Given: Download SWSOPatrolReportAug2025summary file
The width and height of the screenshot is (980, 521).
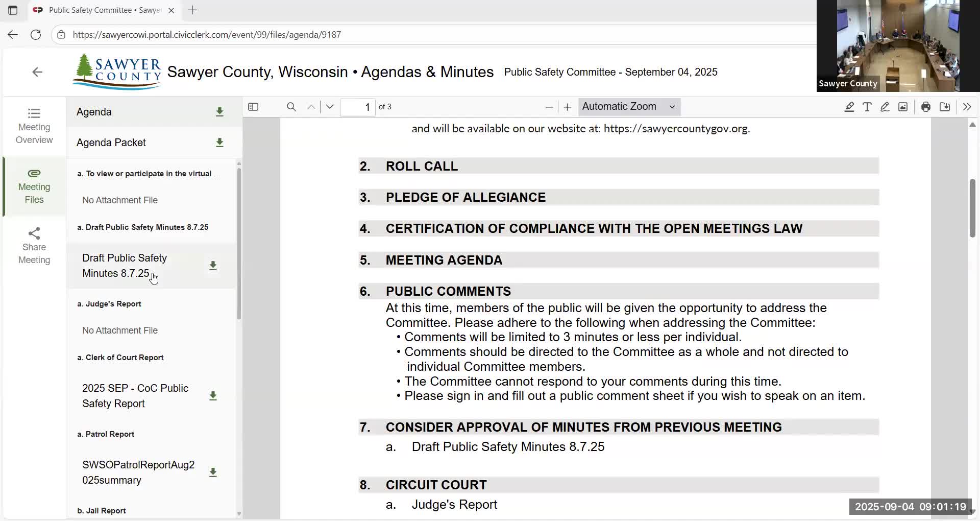Looking at the screenshot, I should tap(213, 472).
